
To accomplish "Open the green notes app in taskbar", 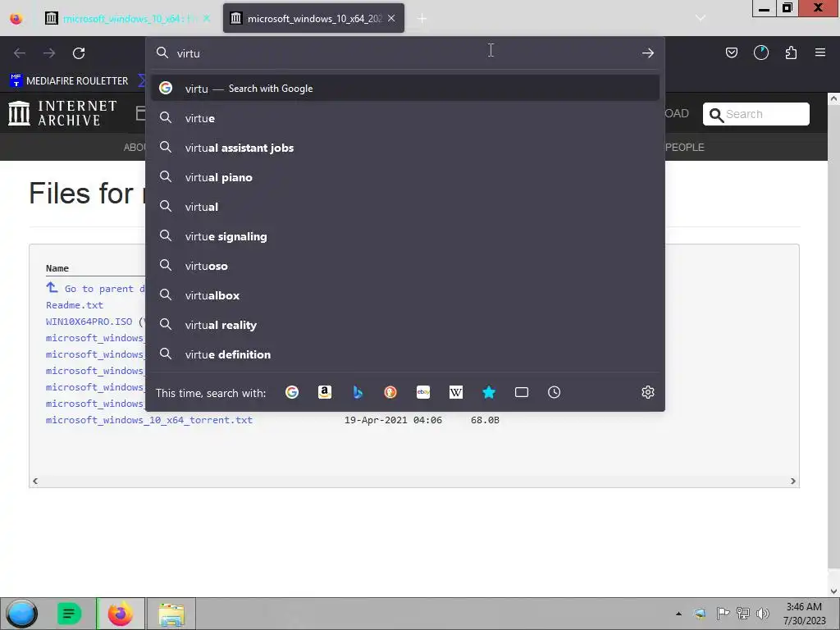I will (x=69, y=614).
